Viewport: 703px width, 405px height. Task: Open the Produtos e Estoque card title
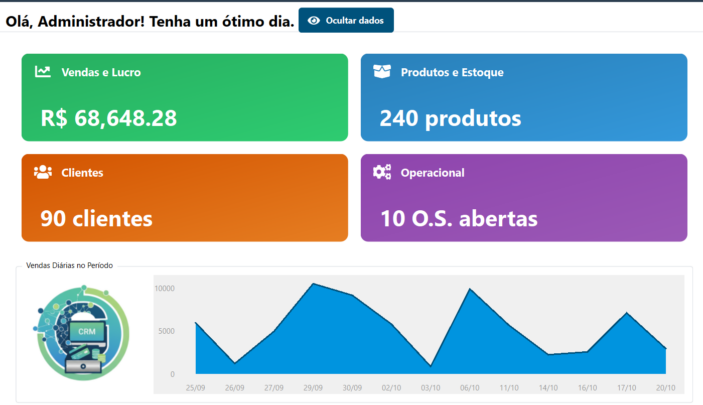(452, 73)
